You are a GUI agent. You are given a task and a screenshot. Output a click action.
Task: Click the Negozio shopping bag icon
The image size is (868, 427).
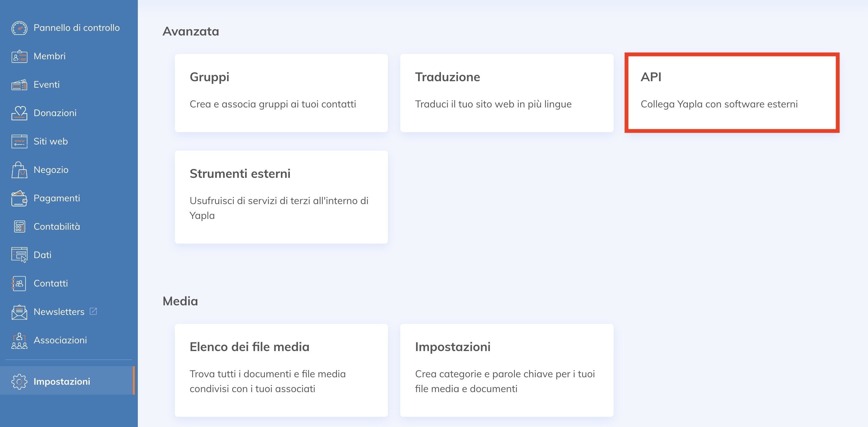[19, 170]
